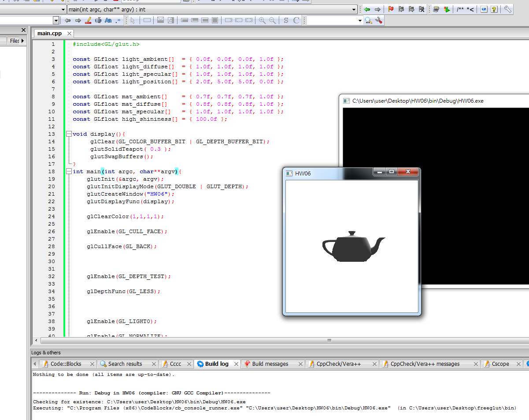Open the DoxyBlocks HTML documentation icon
The height and width of the screenshot is (420, 529).
[484, 9]
